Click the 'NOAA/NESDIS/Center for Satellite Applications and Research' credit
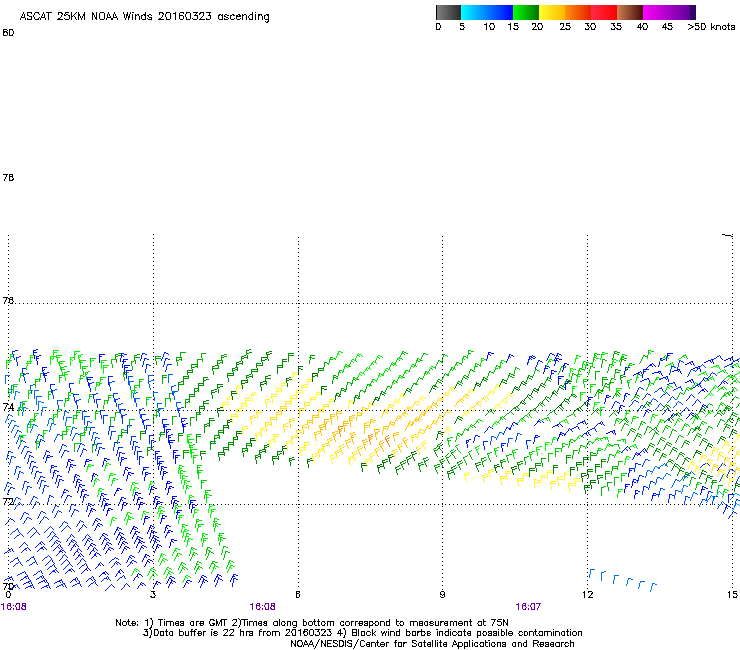740x650 pixels. 432,644
